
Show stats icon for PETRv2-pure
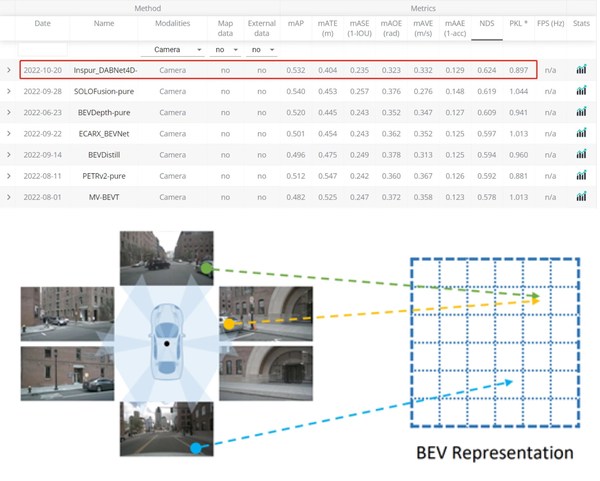[581, 176]
